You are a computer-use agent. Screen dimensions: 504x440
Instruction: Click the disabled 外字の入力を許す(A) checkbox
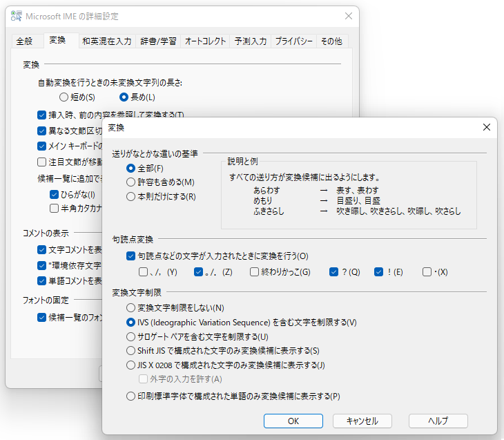coord(143,379)
